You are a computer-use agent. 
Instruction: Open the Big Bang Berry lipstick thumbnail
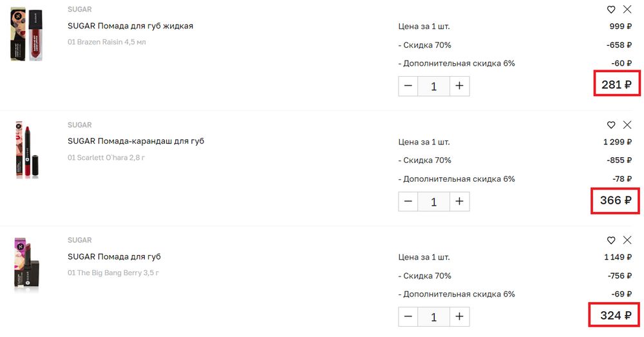(x=26, y=265)
